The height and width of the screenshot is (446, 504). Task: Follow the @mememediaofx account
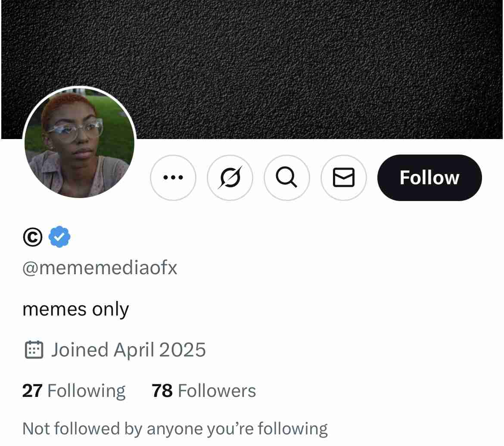pyautogui.click(x=429, y=177)
